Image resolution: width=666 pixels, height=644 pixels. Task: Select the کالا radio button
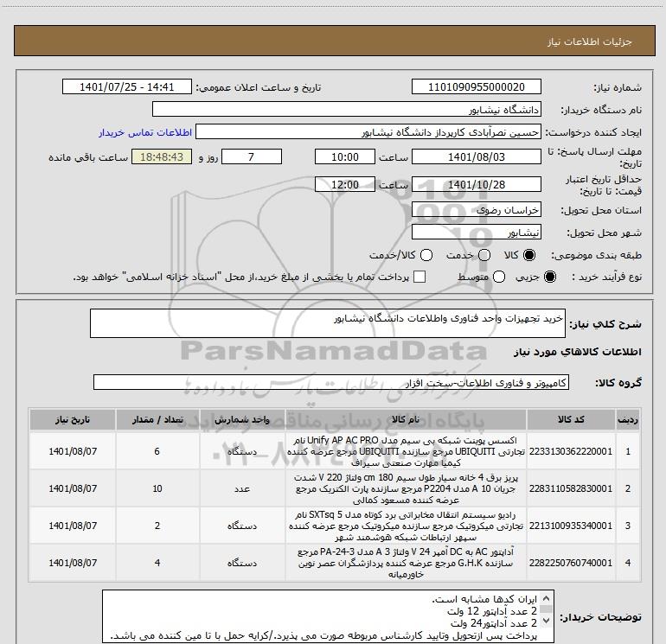click(529, 255)
